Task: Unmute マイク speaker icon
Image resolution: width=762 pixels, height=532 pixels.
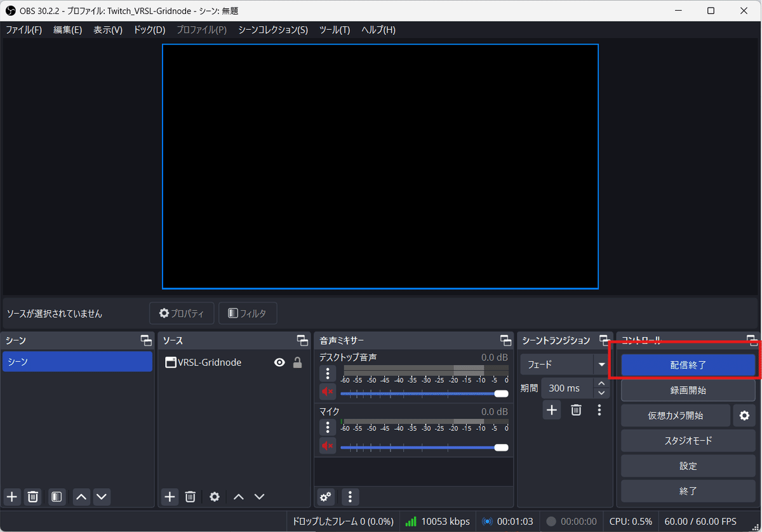Action: 328,446
